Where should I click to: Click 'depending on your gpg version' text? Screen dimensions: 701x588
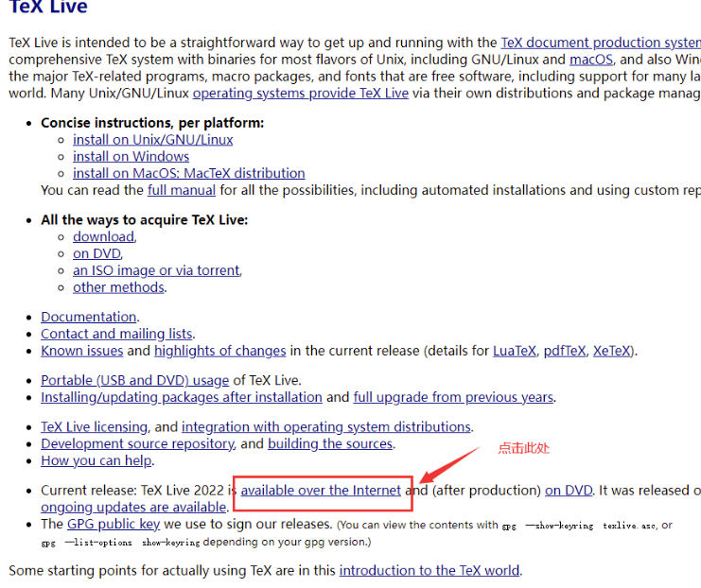click(286, 542)
